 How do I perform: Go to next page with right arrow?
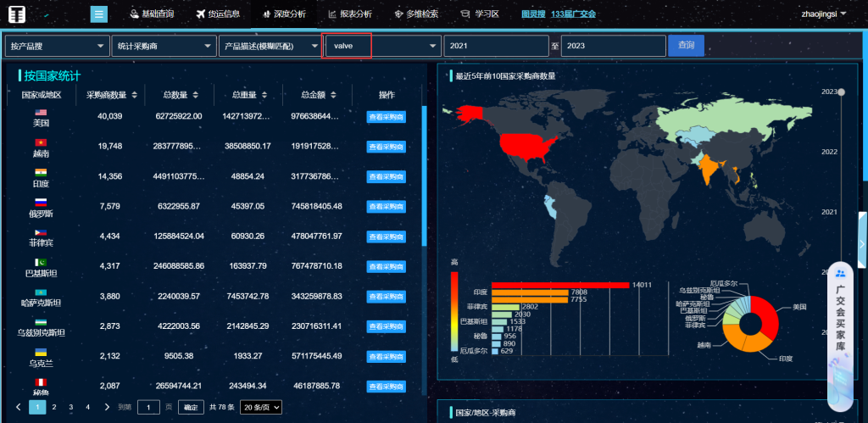(107, 407)
